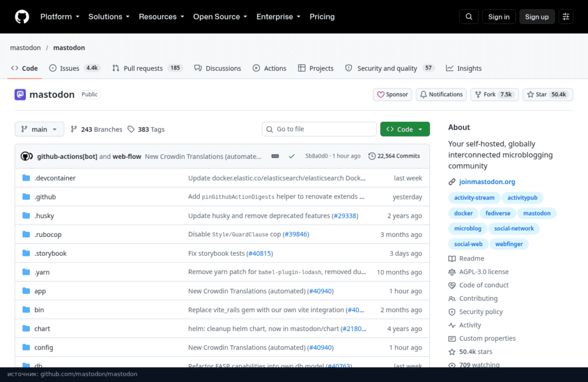The width and height of the screenshot is (588, 382).
Task: Switch to the Projects tab
Action: 315,68
